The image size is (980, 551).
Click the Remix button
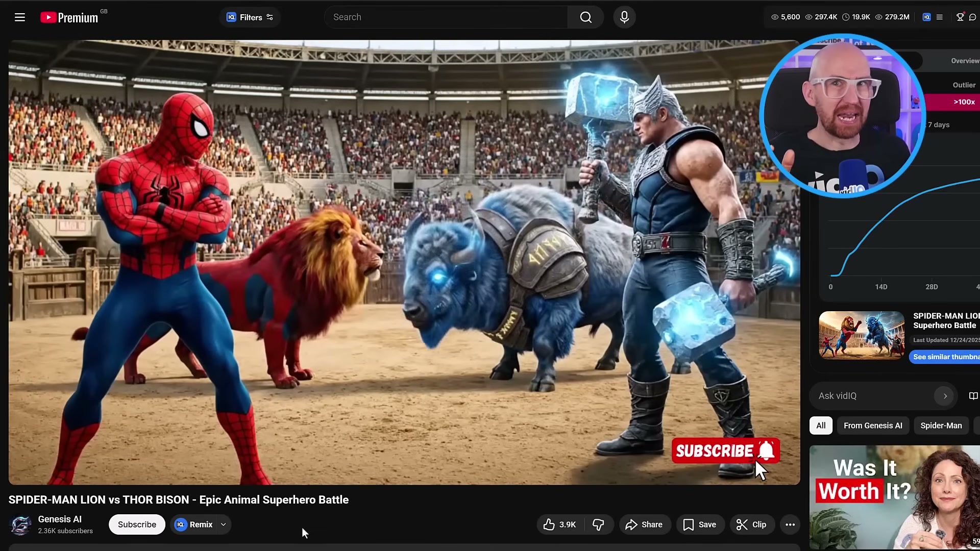(x=194, y=524)
